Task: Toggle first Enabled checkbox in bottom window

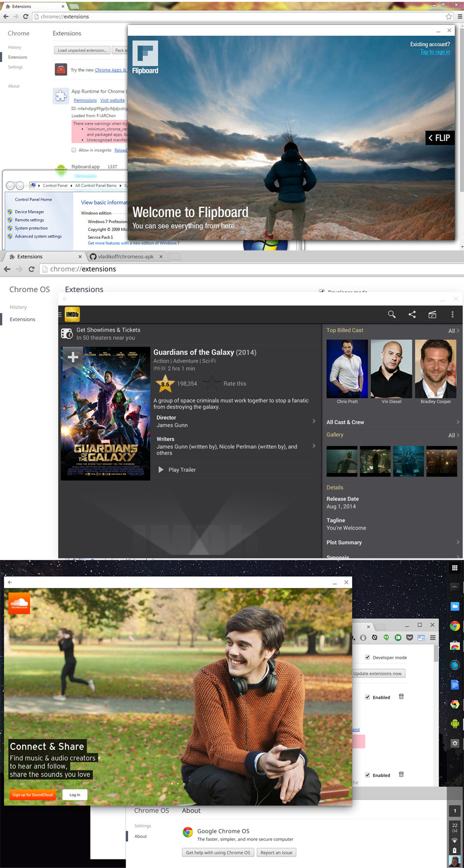Action: [x=367, y=697]
